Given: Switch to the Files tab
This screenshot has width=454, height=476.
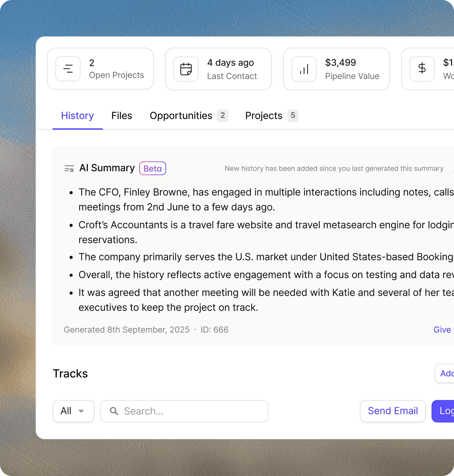Looking at the screenshot, I should pyautogui.click(x=122, y=116).
